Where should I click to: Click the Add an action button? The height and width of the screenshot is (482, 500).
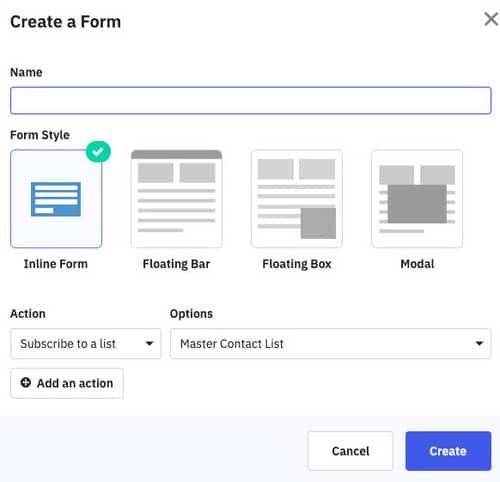67,383
